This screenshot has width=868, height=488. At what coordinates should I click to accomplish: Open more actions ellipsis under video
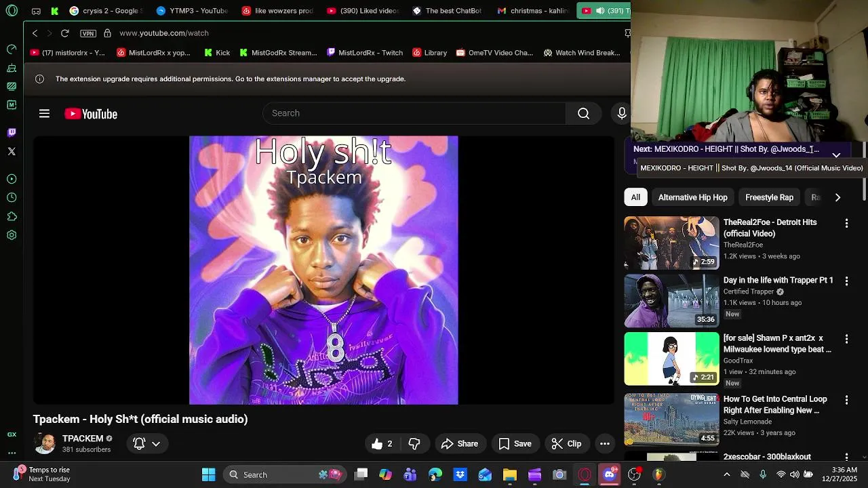[605, 443]
